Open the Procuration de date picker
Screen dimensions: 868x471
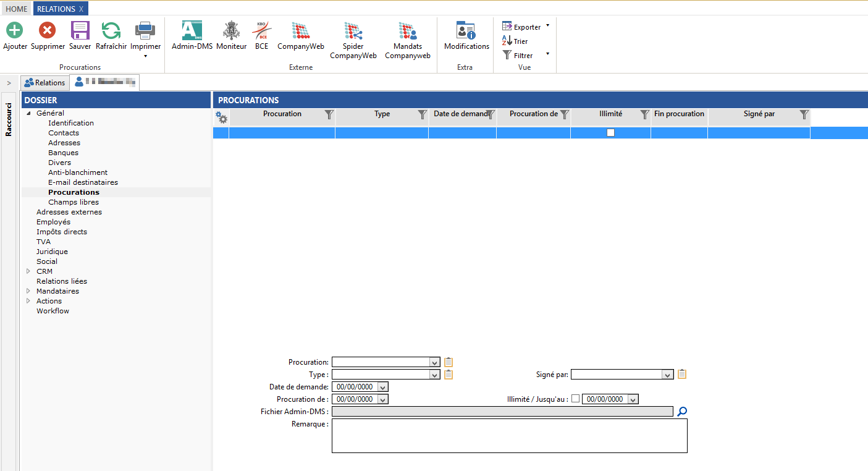[383, 399]
